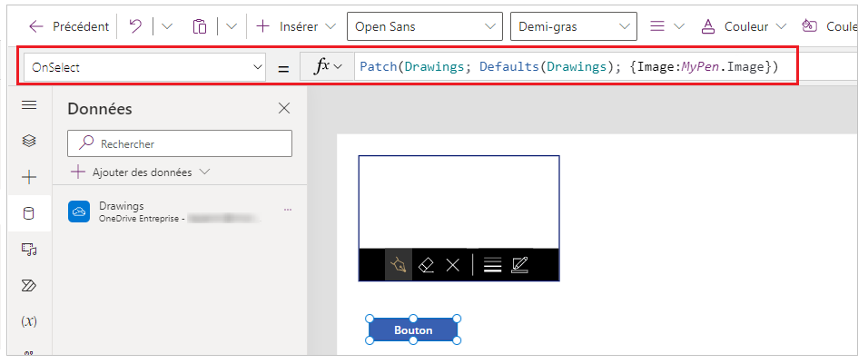Click the fill color bucket icon
868x364 pixels.
809,26
